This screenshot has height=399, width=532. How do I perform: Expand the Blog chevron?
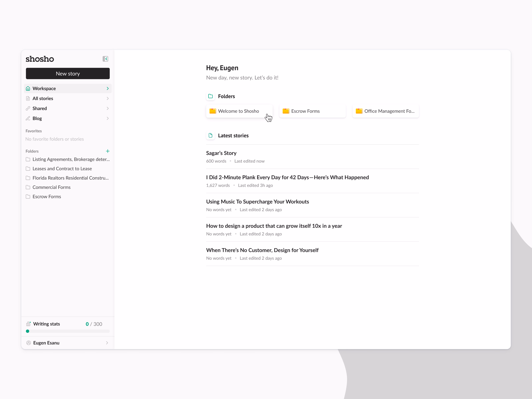[108, 118]
